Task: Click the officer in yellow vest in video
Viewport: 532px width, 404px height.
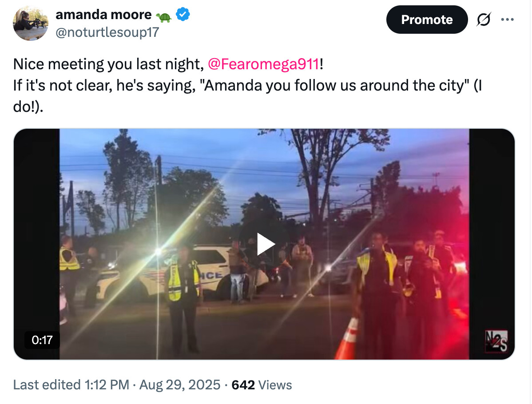Action: (x=183, y=298)
